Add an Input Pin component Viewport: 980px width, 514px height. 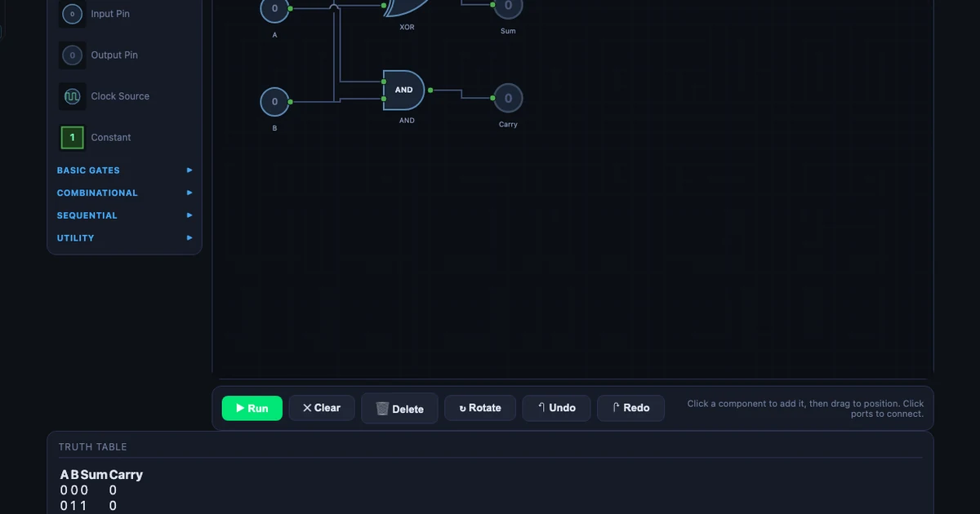click(124, 14)
